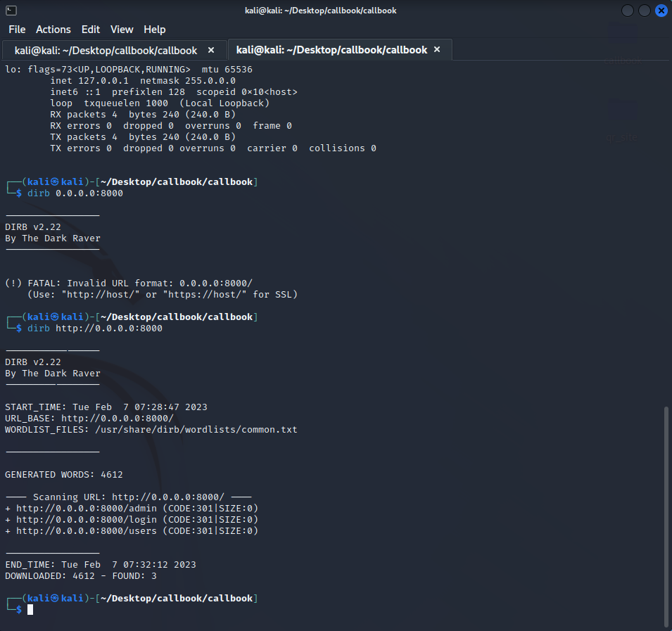
Task: Close the active terminal tab
Action: [436, 49]
